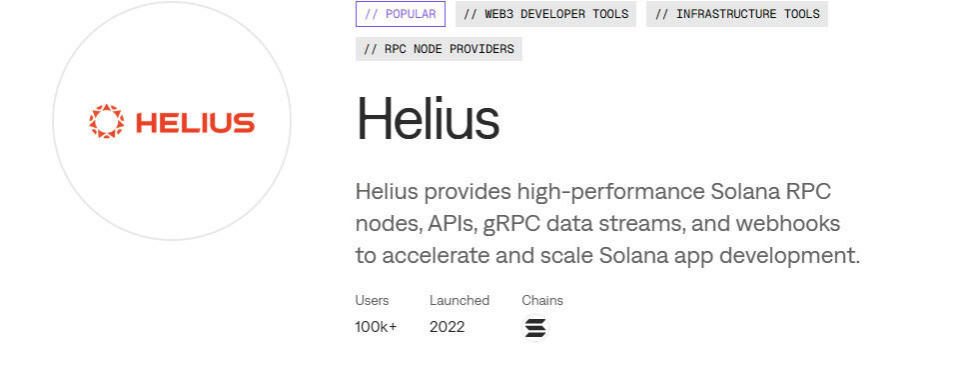This screenshot has width=980, height=372.
Task: Select the Popular tag
Action: click(x=401, y=14)
